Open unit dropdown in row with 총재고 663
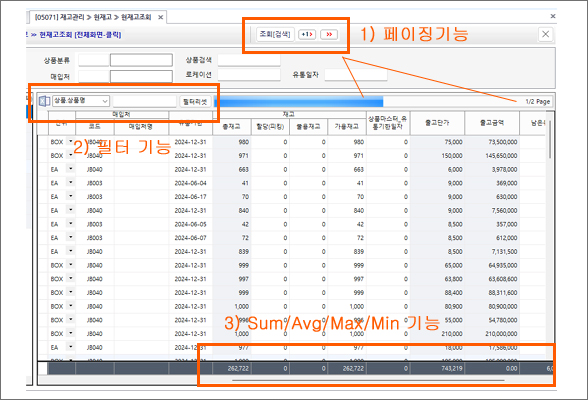This screenshot has height=400, width=588. tap(70, 169)
